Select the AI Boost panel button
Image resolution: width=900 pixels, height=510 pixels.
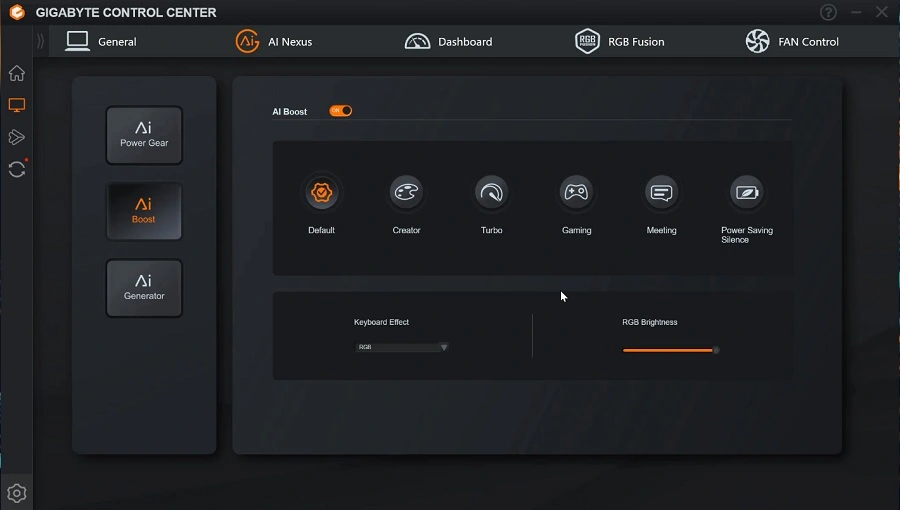tap(144, 212)
